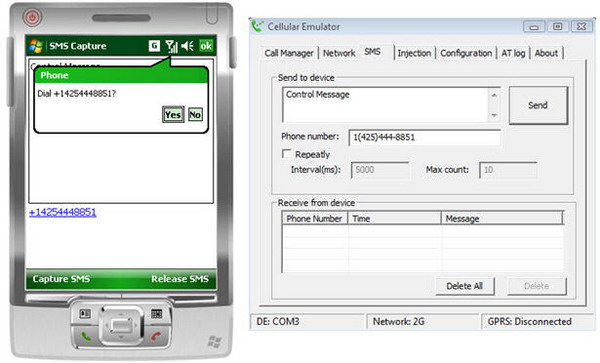Click the Phone notification header
This screenshot has height=363, width=600.
point(121,75)
